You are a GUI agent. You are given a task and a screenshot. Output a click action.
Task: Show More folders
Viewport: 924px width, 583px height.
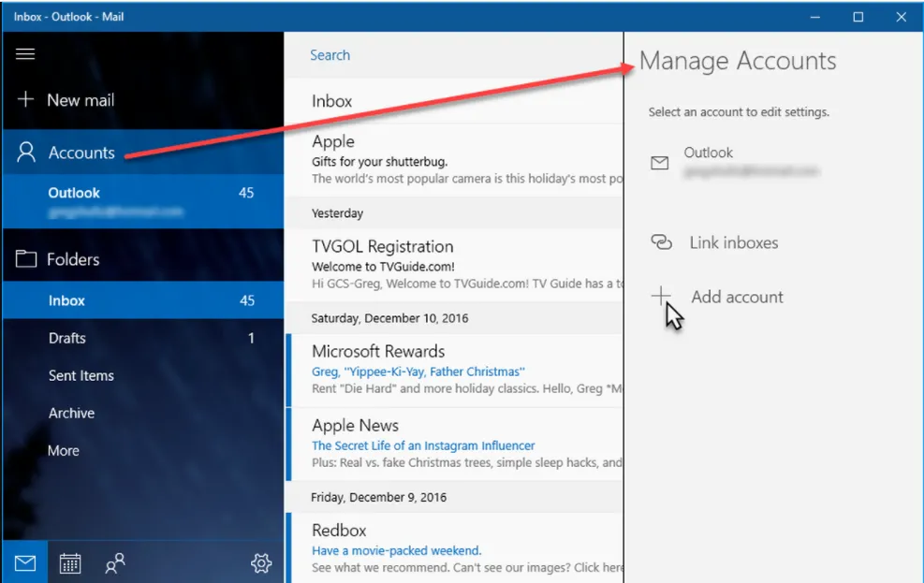point(64,450)
